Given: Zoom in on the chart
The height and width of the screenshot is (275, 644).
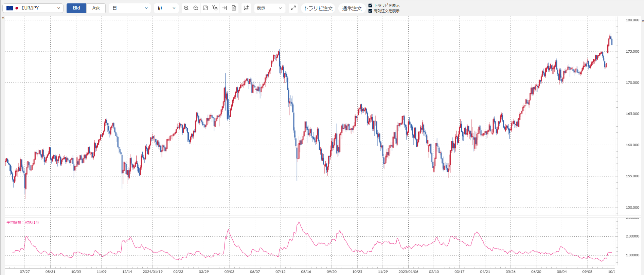Looking at the screenshot, I should coord(186,8).
